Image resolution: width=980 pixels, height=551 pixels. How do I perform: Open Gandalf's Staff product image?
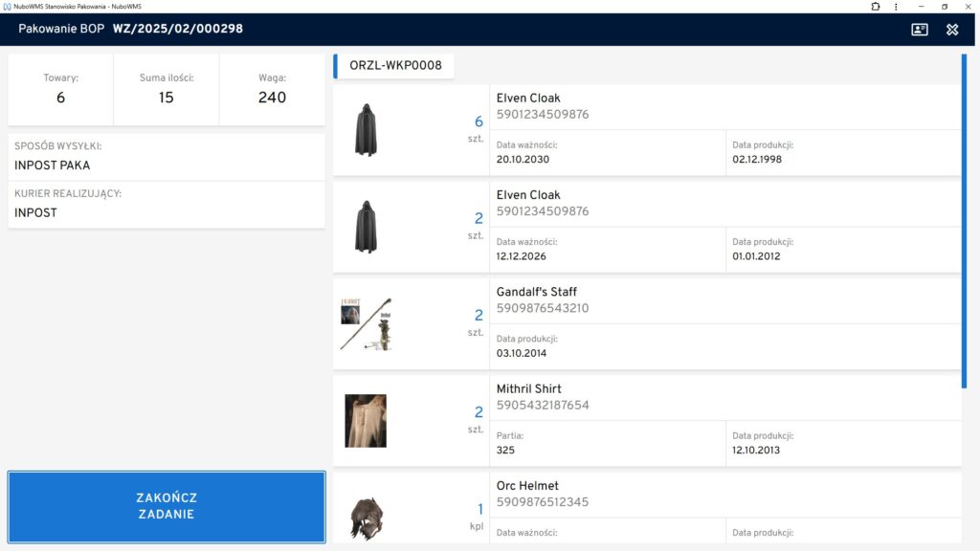(x=366, y=324)
